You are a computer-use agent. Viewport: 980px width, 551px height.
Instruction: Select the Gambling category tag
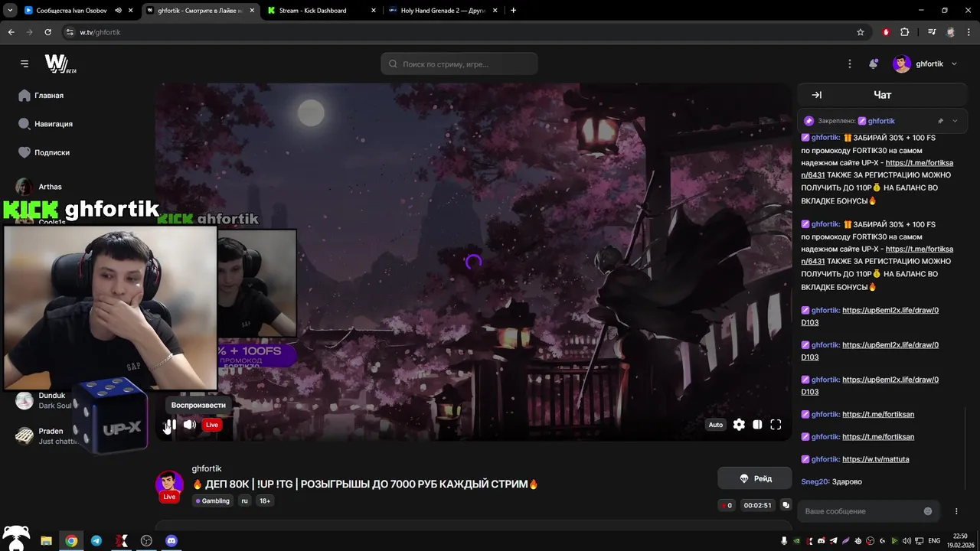[213, 500]
